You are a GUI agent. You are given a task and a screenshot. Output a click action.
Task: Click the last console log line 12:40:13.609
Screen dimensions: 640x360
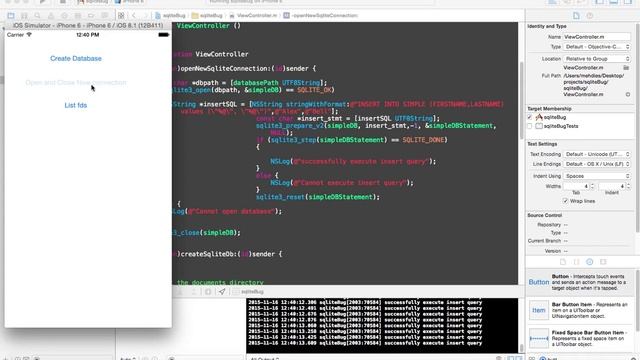pyautogui.click(x=365, y=343)
